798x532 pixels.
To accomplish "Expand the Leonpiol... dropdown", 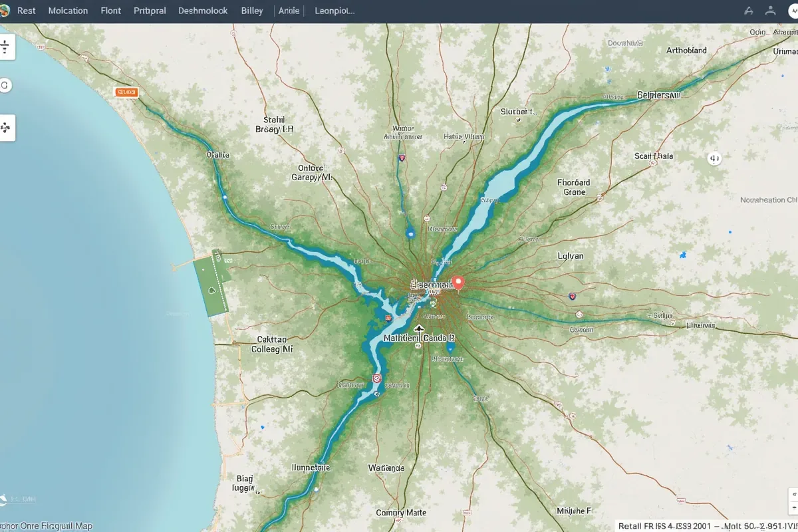I will click(334, 11).
